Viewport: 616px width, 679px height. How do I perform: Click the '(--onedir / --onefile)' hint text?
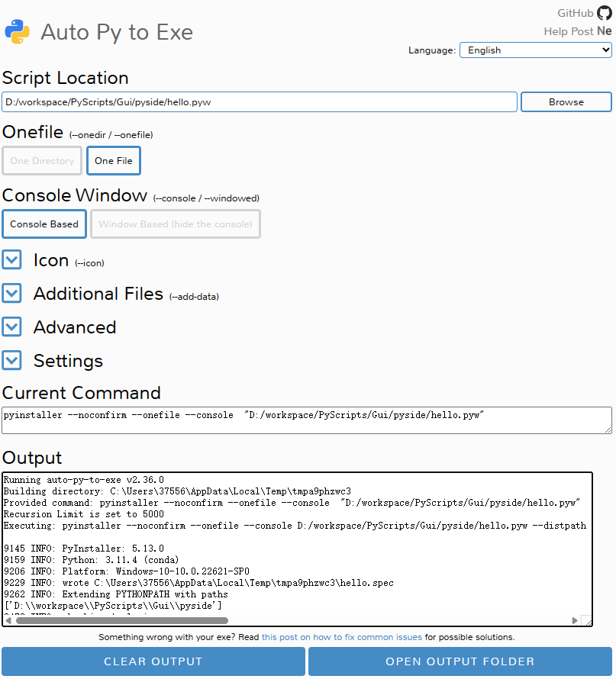pos(111,135)
